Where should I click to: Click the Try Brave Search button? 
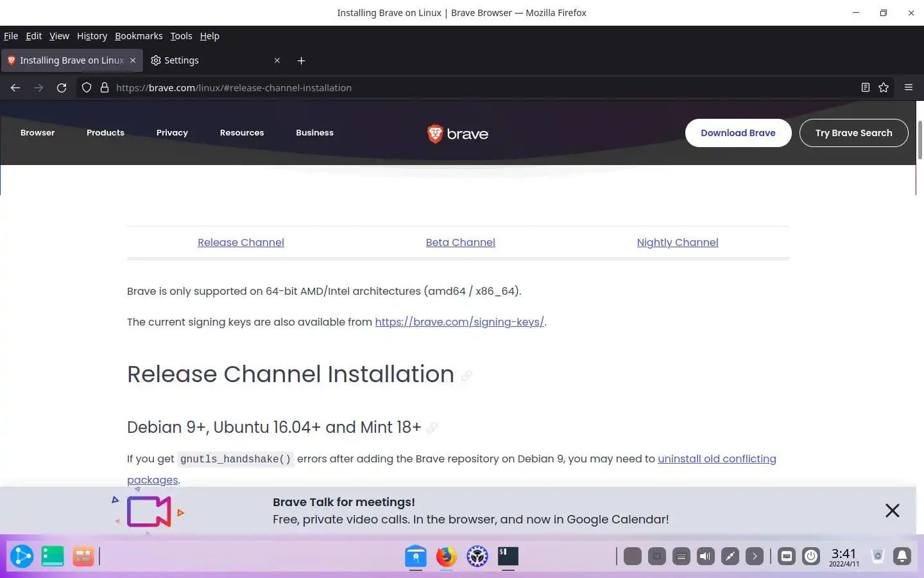point(853,133)
